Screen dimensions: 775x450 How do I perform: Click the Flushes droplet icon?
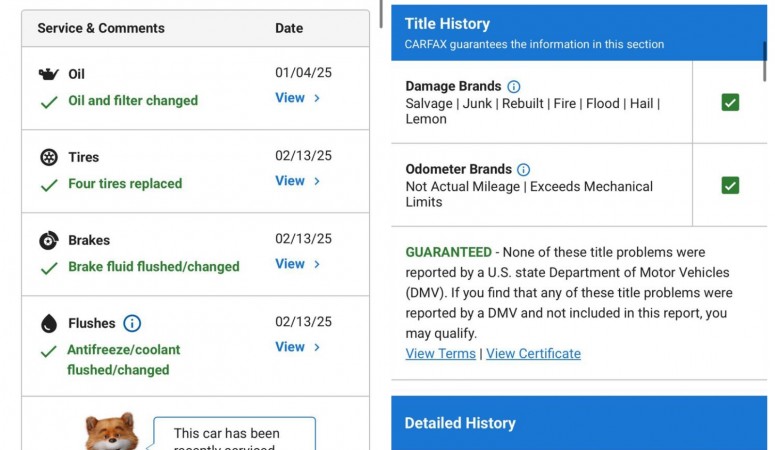click(48, 323)
